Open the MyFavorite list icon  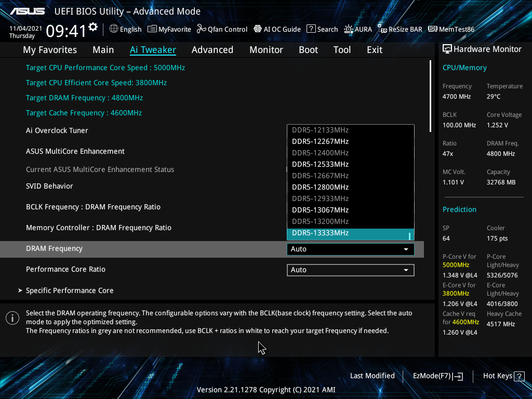point(152,29)
